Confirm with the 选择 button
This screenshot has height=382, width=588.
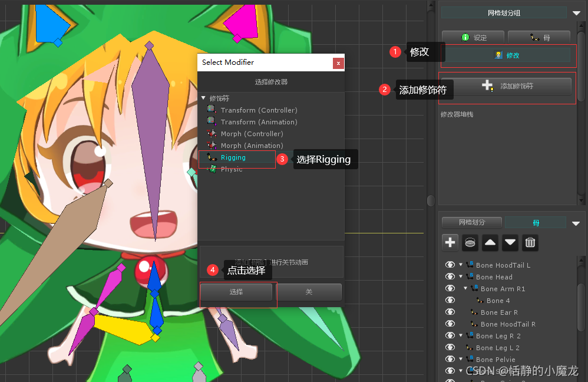click(236, 292)
